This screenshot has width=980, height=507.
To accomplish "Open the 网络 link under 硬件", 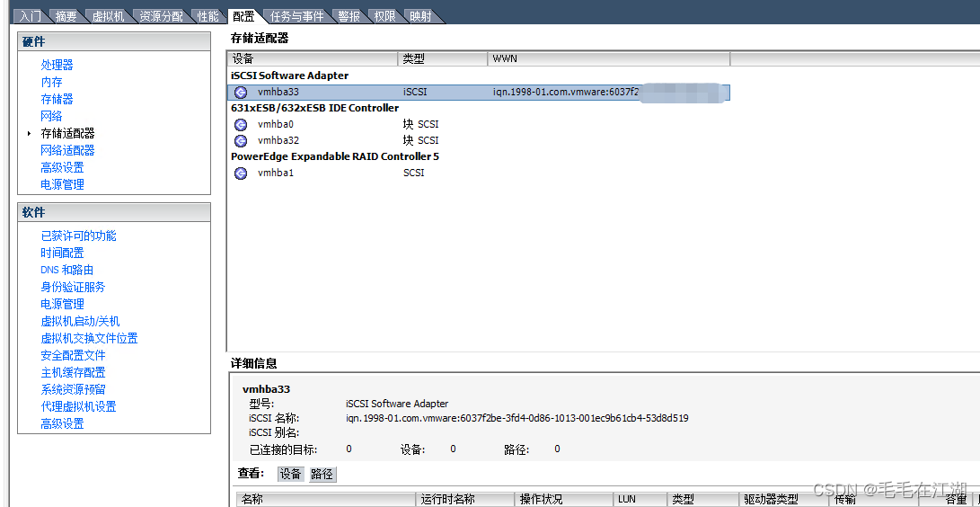I will coord(51,116).
